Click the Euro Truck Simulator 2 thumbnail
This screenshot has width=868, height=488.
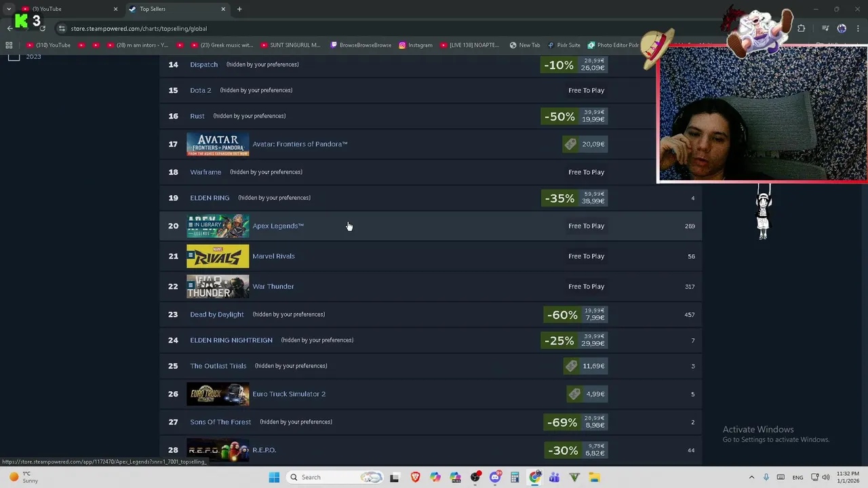point(218,394)
